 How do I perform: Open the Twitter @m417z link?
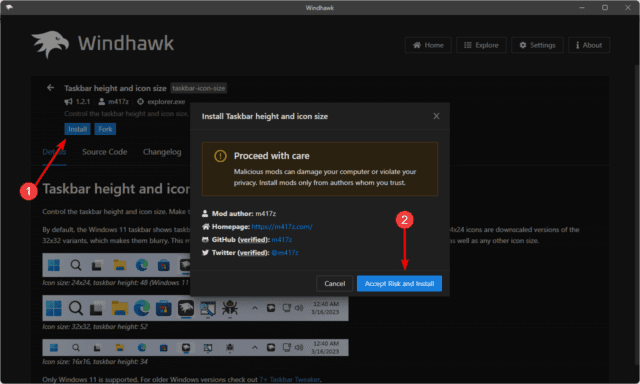pyautogui.click(x=284, y=253)
